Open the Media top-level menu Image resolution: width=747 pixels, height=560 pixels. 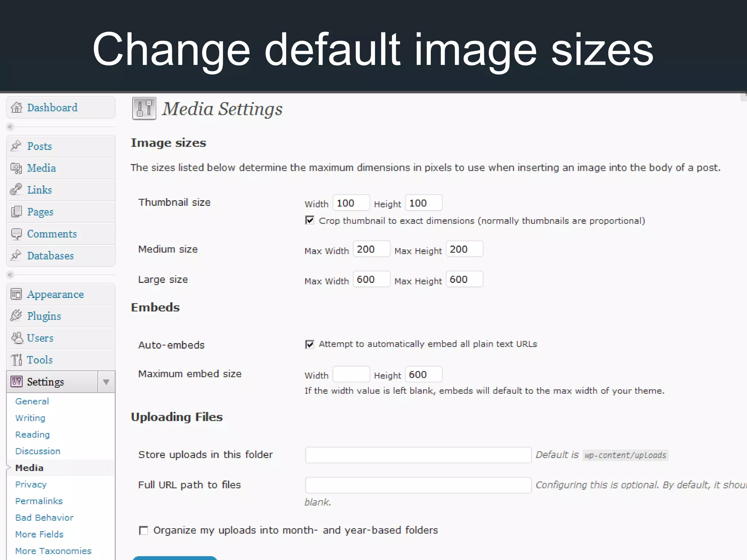(61, 168)
